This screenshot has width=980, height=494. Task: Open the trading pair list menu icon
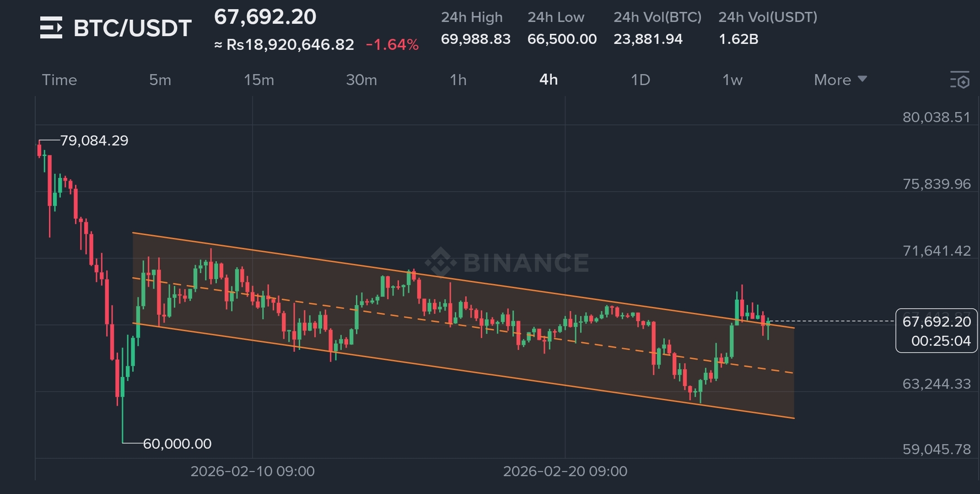click(x=51, y=27)
